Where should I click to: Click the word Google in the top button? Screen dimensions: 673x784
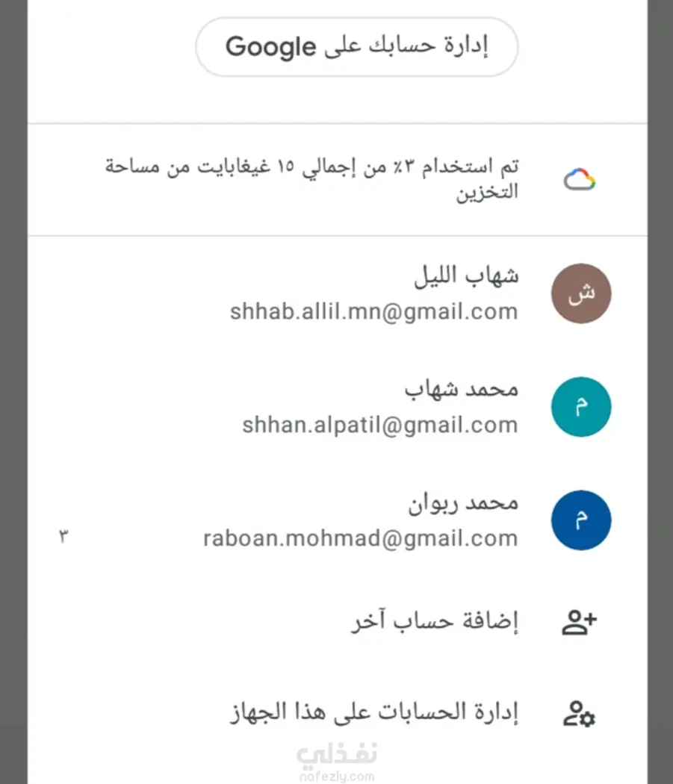pos(270,48)
